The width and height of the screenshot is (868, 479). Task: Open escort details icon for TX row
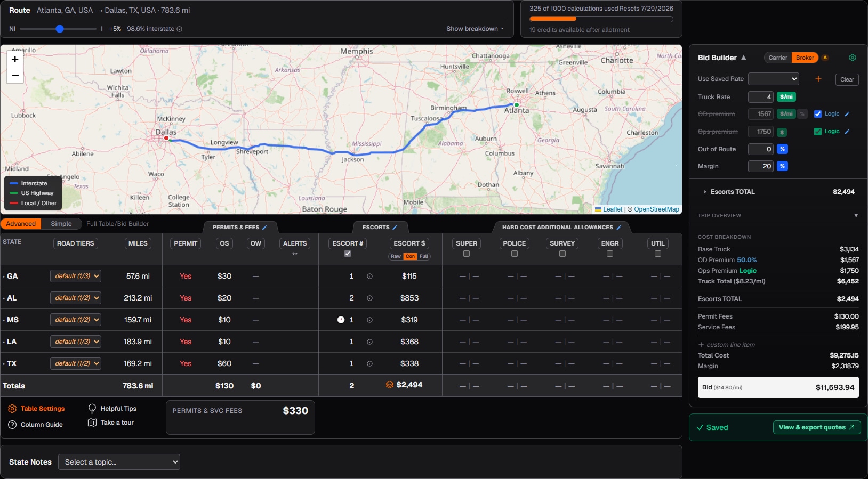point(369,364)
